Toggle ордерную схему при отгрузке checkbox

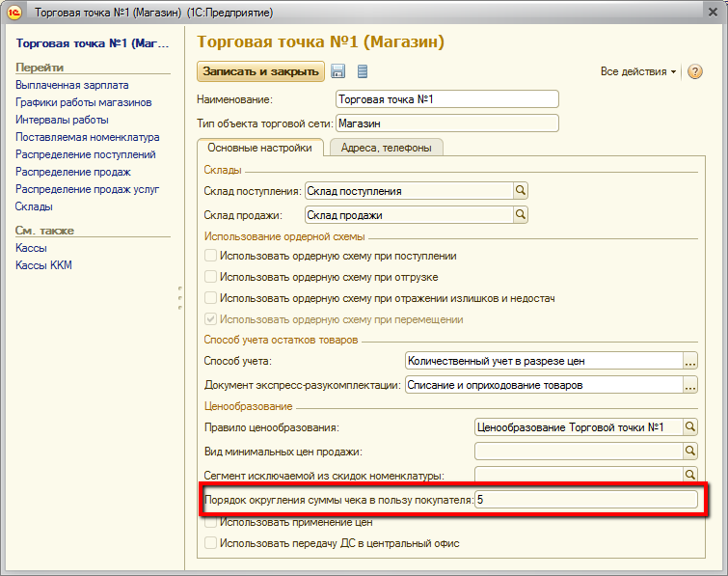pyautogui.click(x=210, y=277)
